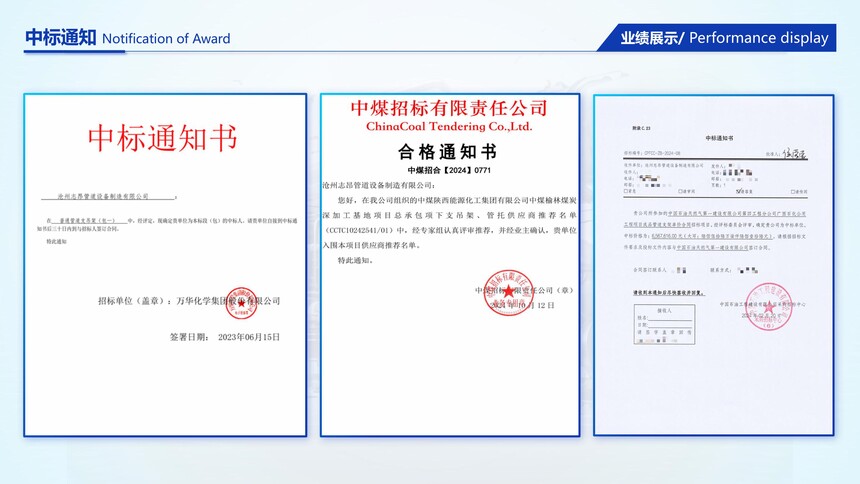Viewport: 860px width, 484px height.
Task: Click the 中煤招合【2024】0771 reference number
Action: tap(449, 170)
